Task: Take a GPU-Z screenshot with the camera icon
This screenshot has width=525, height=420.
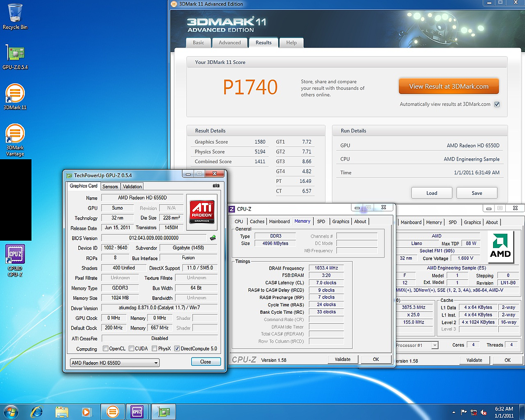Action: click(x=216, y=186)
